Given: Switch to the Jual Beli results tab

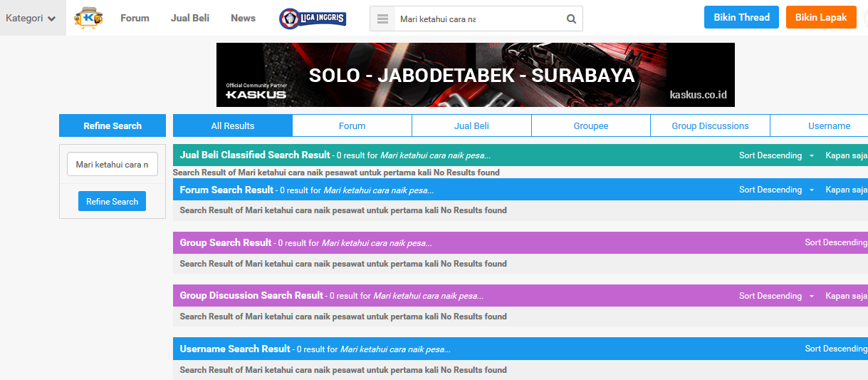Looking at the screenshot, I should pos(471,125).
